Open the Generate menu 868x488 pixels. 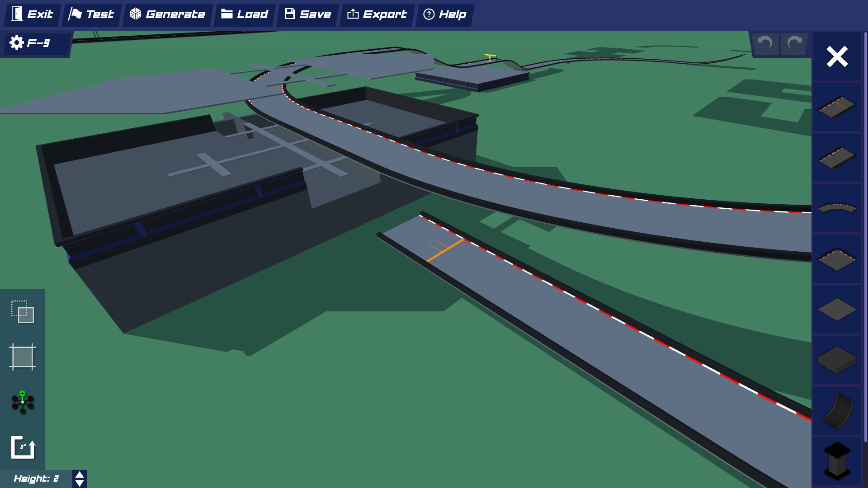pos(167,14)
